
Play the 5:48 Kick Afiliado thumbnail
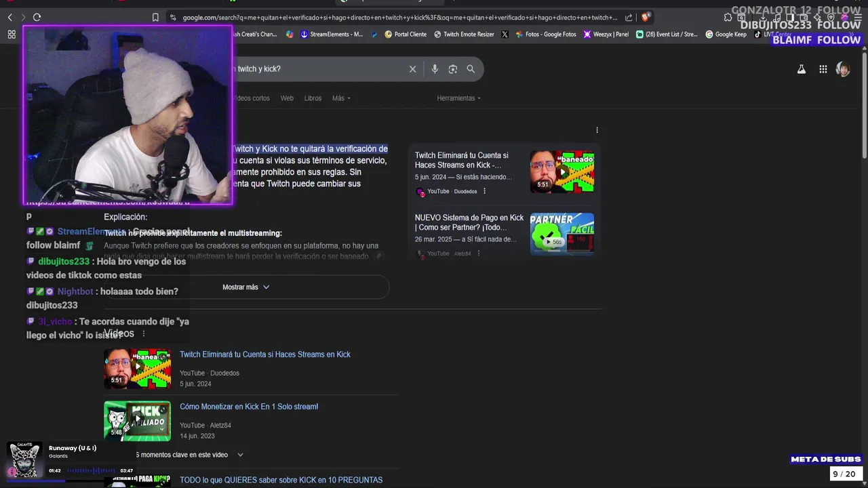coord(137,421)
